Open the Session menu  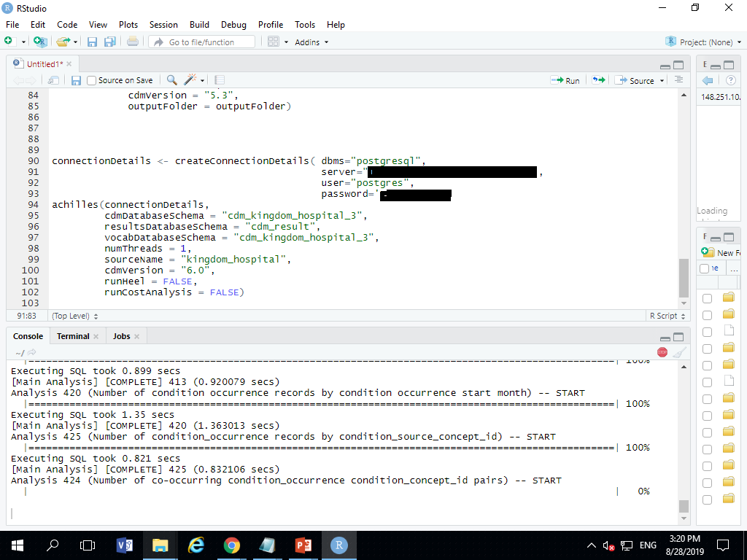[163, 25]
